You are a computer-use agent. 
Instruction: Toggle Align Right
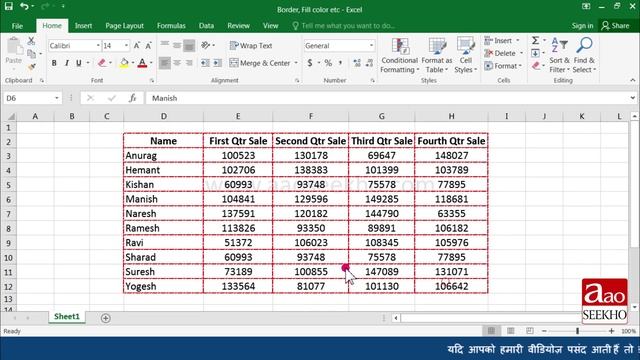click(x=189, y=63)
